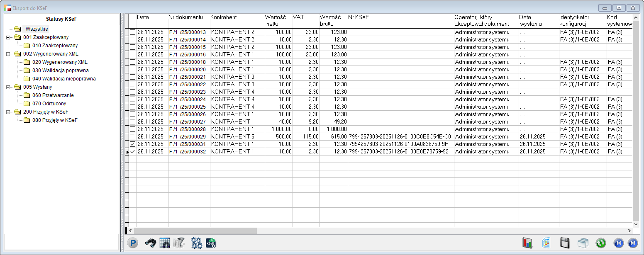
Task: Click the horizontal scrollbar right arrow
Action: point(629,231)
